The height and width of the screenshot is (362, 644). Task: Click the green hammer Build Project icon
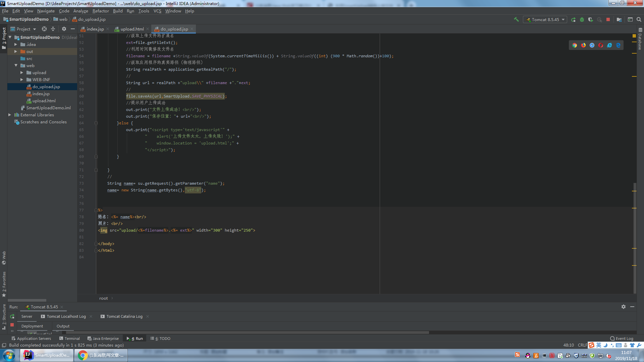(516, 19)
